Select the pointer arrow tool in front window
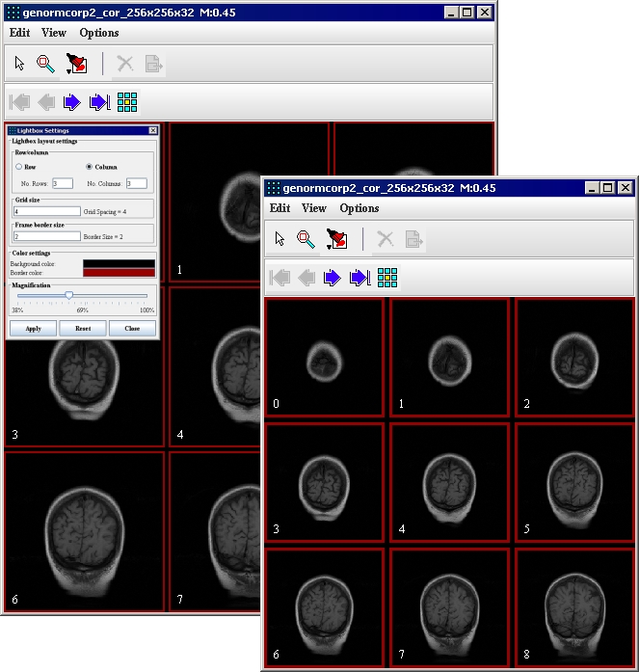 [280, 239]
